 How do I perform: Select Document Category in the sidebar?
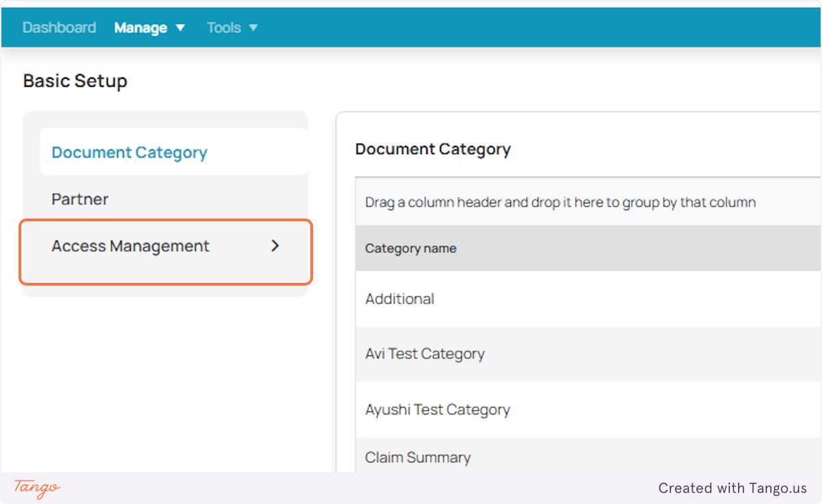[129, 152]
